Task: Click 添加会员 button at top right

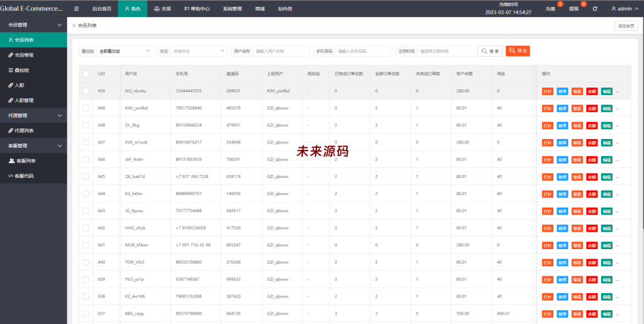Action: 626,26
